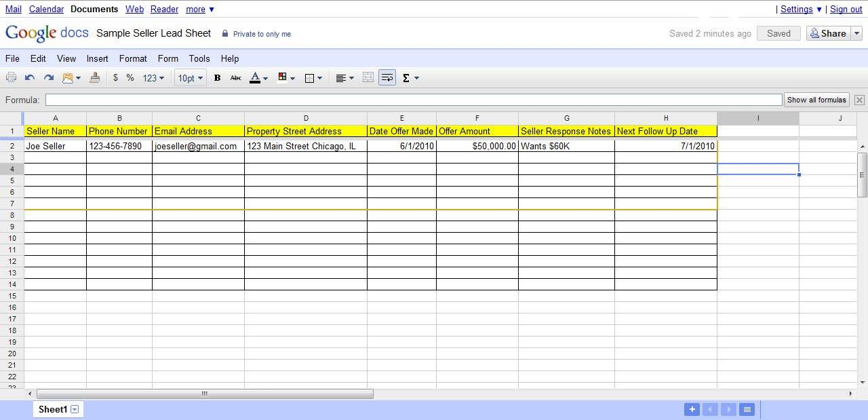Expand the 123 number format dropdown
Image resolution: width=868 pixels, height=420 pixels.
(x=153, y=78)
